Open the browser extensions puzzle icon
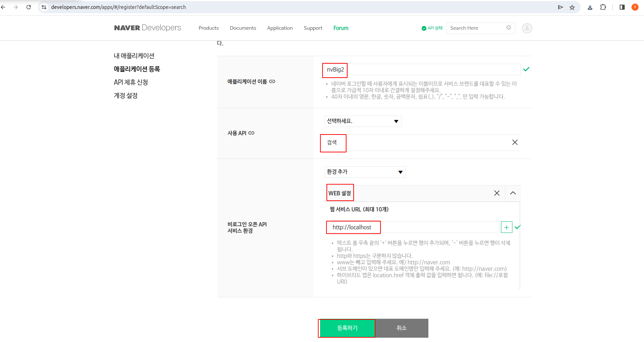The image size is (644, 342). [x=603, y=7]
